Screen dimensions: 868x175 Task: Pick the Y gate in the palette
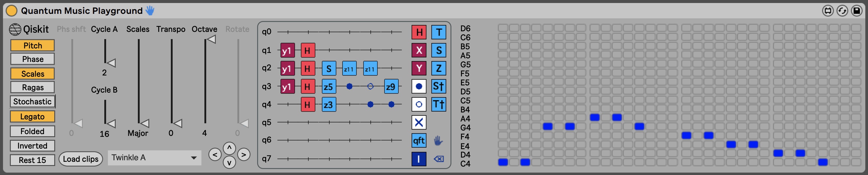[x=419, y=69]
